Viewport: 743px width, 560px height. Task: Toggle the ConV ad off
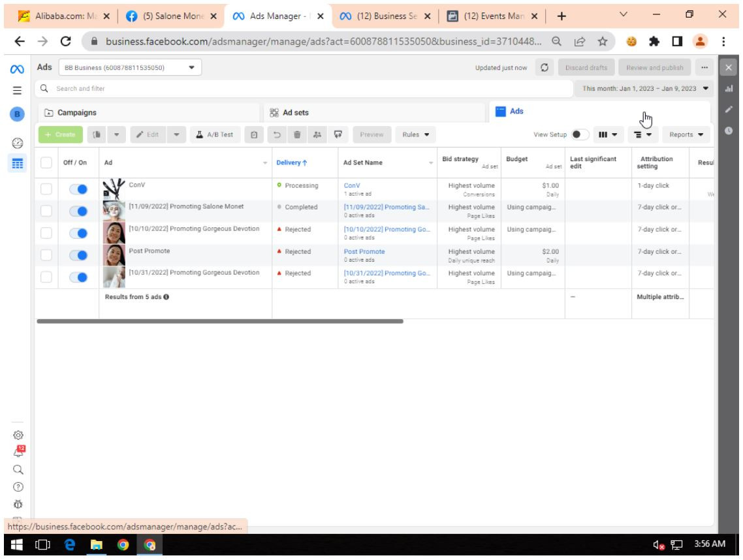(78, 189)
